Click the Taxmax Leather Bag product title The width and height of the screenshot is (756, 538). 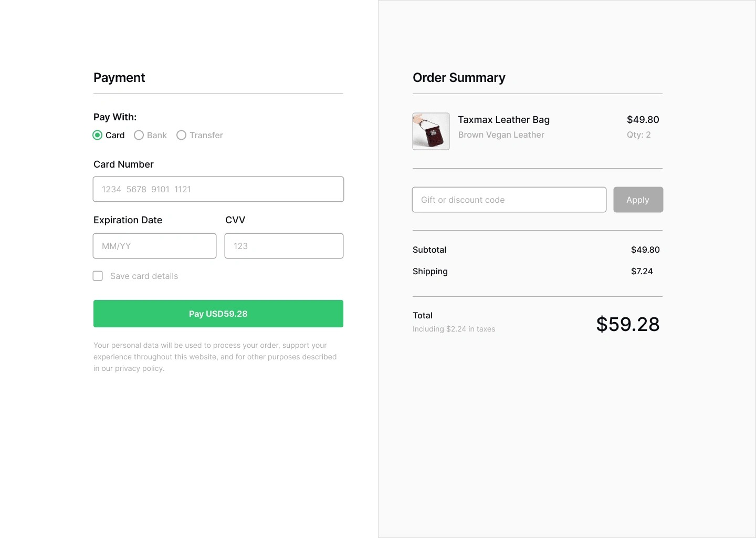pyautogui.click(x=503, y=120)
